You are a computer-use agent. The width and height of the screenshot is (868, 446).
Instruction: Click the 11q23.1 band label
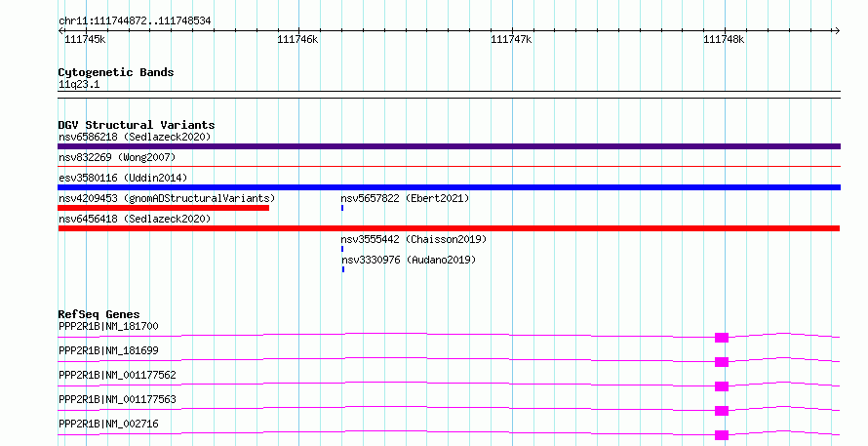(79, 85)
